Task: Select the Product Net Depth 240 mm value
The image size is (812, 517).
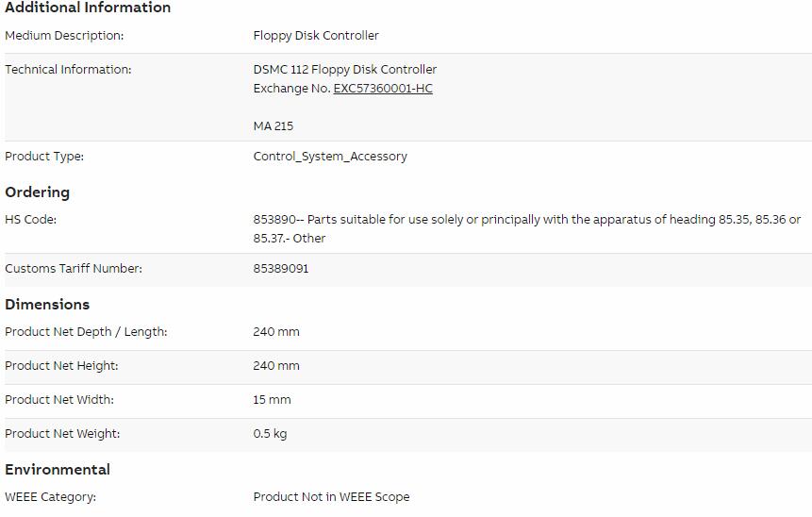Action: pyautogui.click(x=276, y=331)
